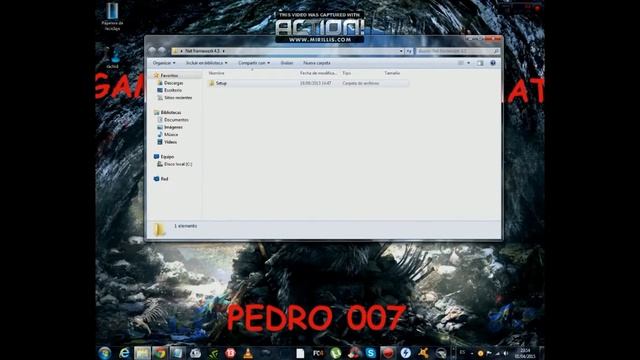640x360 pixels.
Task: Click 'Carpeta de archivos' type cell
Action: pos(361,83)
